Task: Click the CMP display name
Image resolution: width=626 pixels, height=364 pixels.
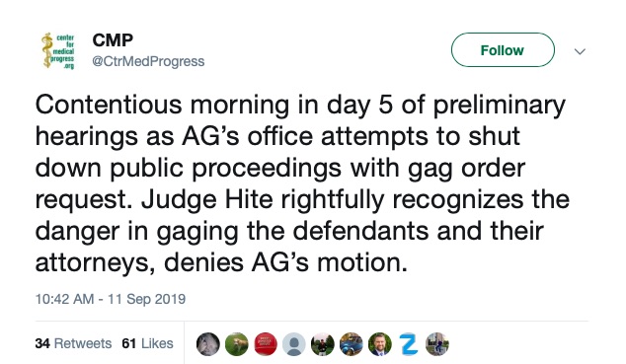Action: (113, 39)
